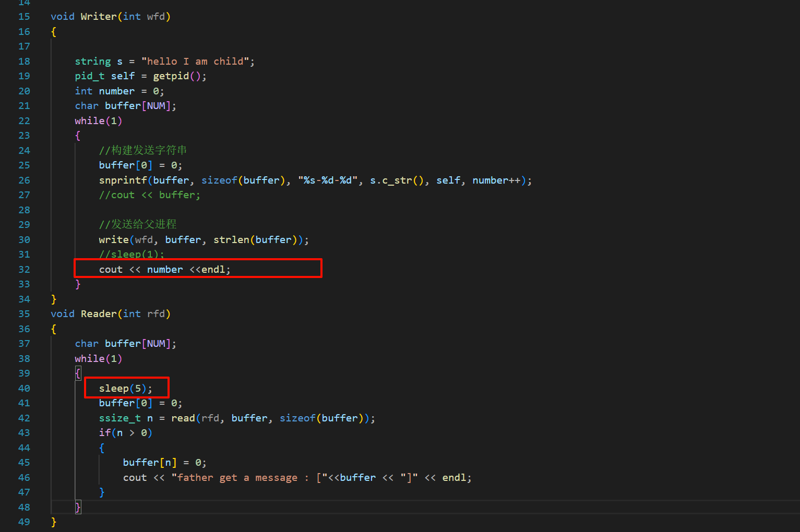800x532 pixels.
Task: Click 'buffer[0] = 0;' on line 25
Action: [141, 165]
